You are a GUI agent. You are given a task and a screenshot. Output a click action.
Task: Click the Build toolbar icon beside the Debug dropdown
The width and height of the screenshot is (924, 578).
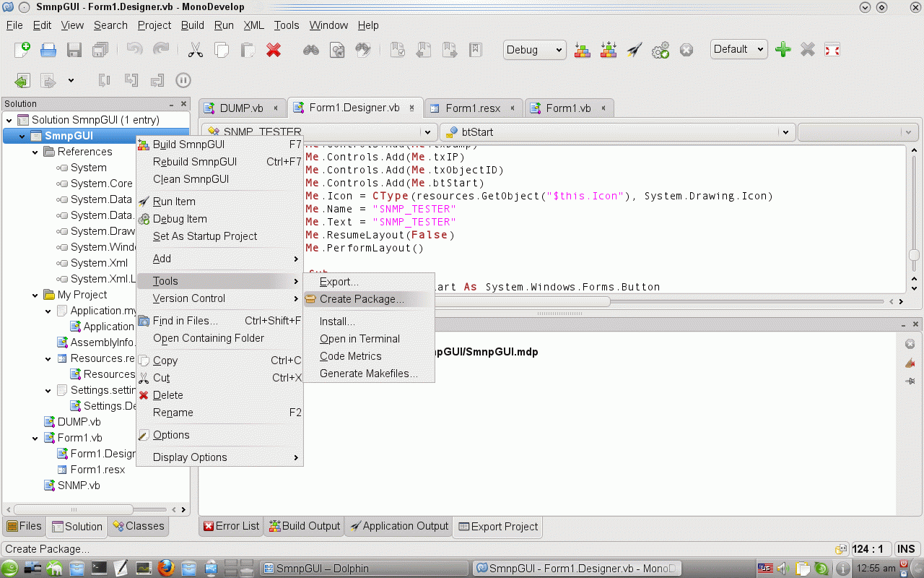coord(583,50)
